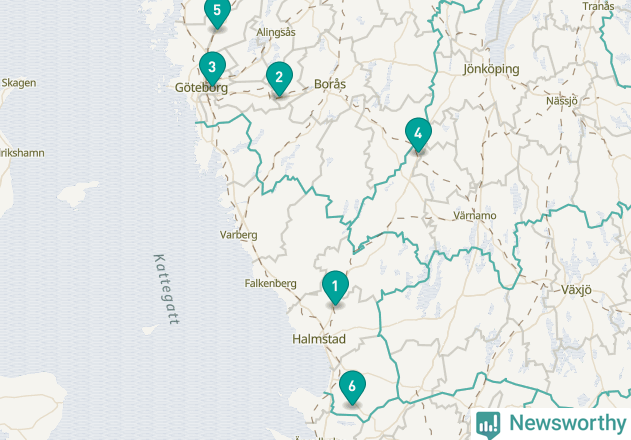Click the Kattegatt sea label
Screen dimensions: 631x440
(x=166, y=289)
